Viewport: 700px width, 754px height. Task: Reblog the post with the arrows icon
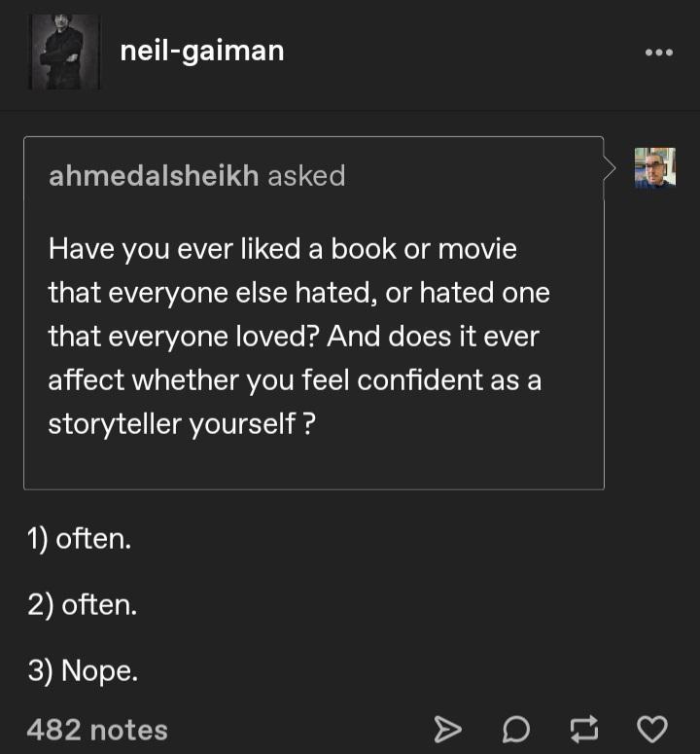[584, 728]
